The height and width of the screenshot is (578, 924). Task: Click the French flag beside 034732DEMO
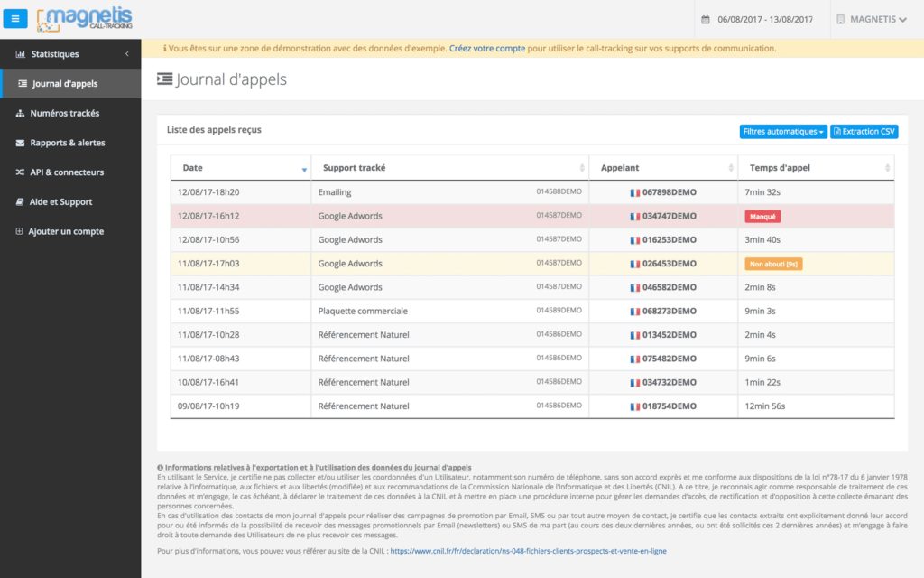click(x=634, y=383)
